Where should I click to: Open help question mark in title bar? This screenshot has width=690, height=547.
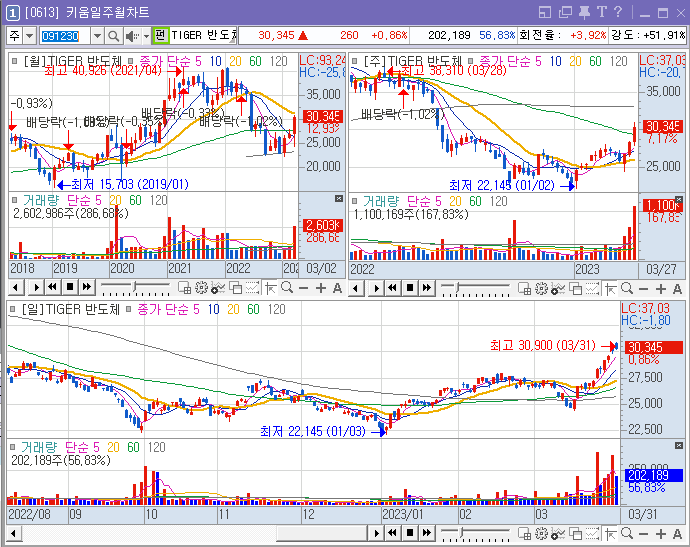(x=618, y=12)
